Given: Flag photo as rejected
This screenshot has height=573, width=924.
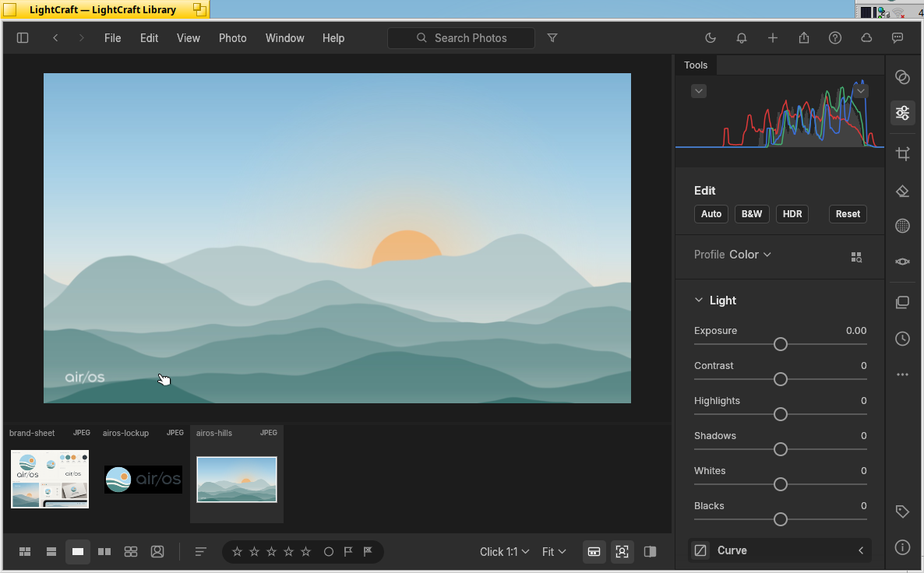Looking at the screenshot, I should coord(368,552).
